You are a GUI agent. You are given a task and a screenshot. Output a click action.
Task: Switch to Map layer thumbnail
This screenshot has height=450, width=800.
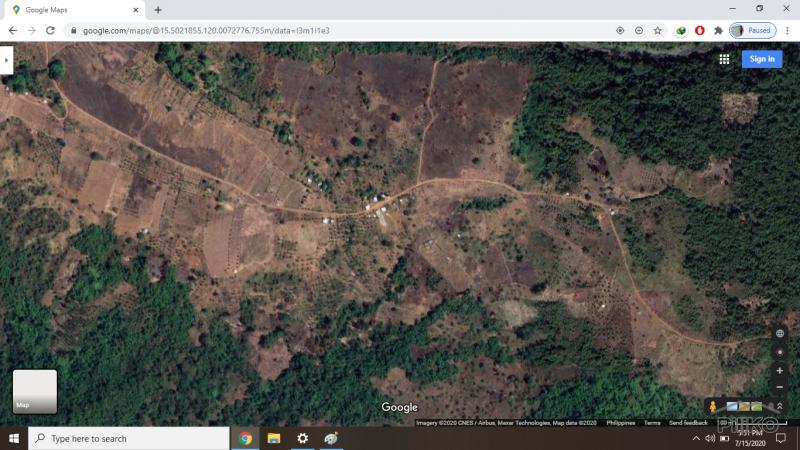[35, 391]
